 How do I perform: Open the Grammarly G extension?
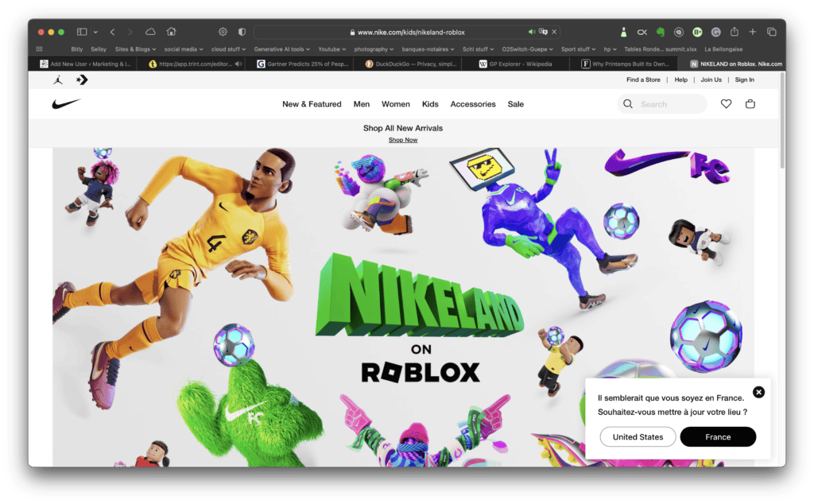point(716,32)
